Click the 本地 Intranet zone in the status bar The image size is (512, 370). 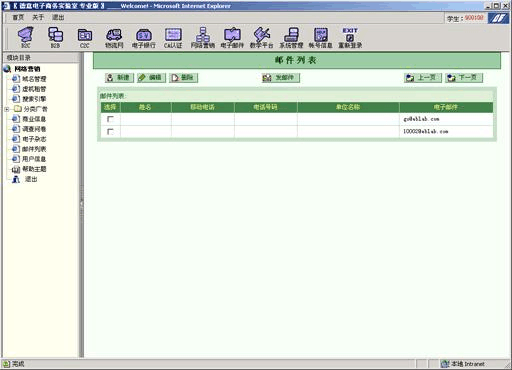(x=463, y=364)
